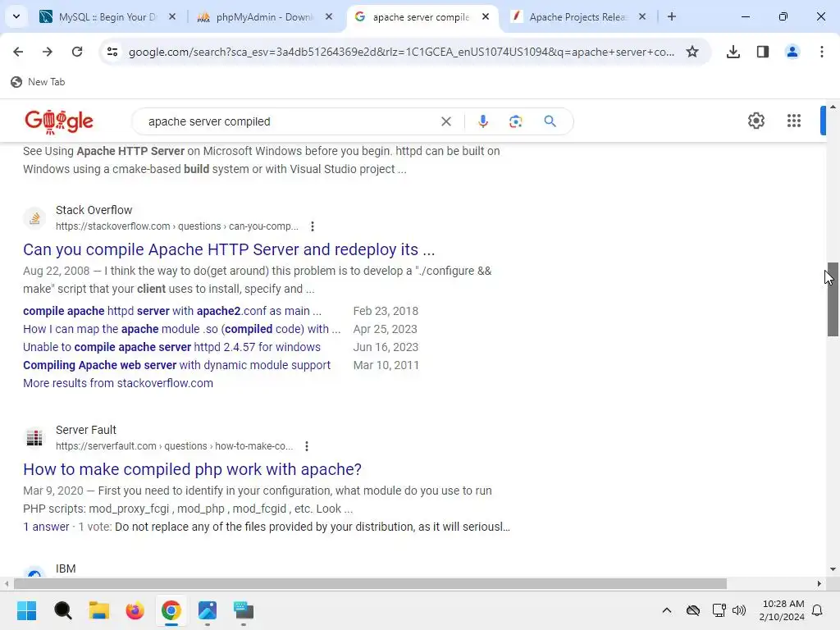
Task: Expand the tab search dropdown
Action: (x=16, y=16)
